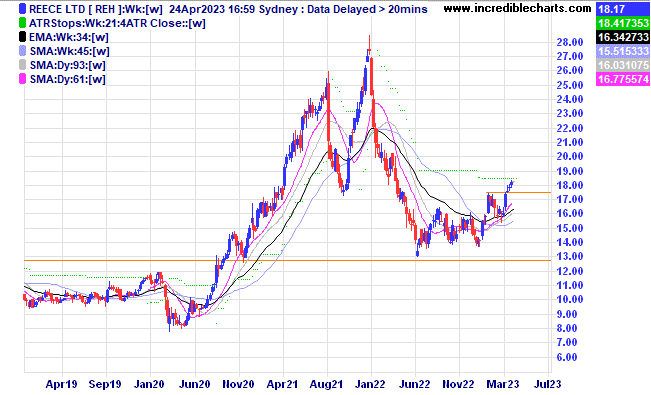The height and width of the screenshot is (395, 651).
Task: Click the 19.00 price axis label
Action: (x=570, y=171)
